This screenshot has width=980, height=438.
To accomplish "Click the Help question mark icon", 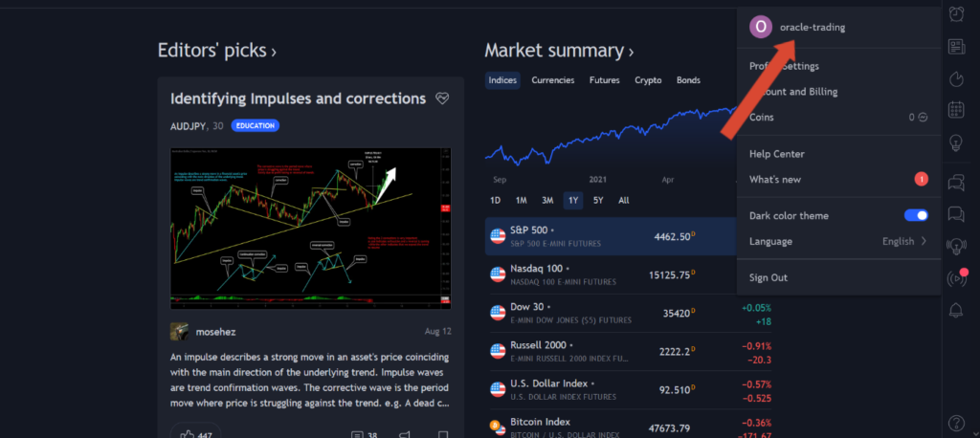I will (956, 422).
